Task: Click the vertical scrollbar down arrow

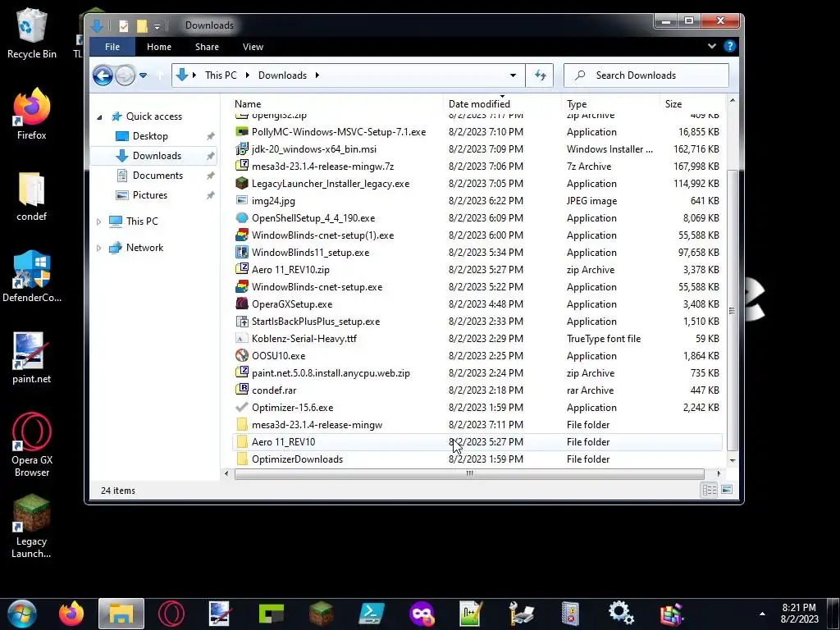Action: (x=733, y=460)
